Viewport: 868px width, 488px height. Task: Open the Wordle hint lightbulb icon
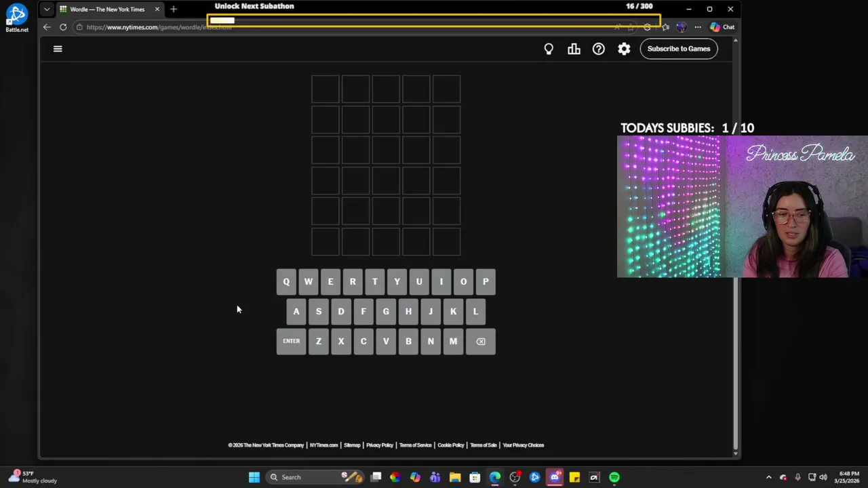(x=549, y=49)
